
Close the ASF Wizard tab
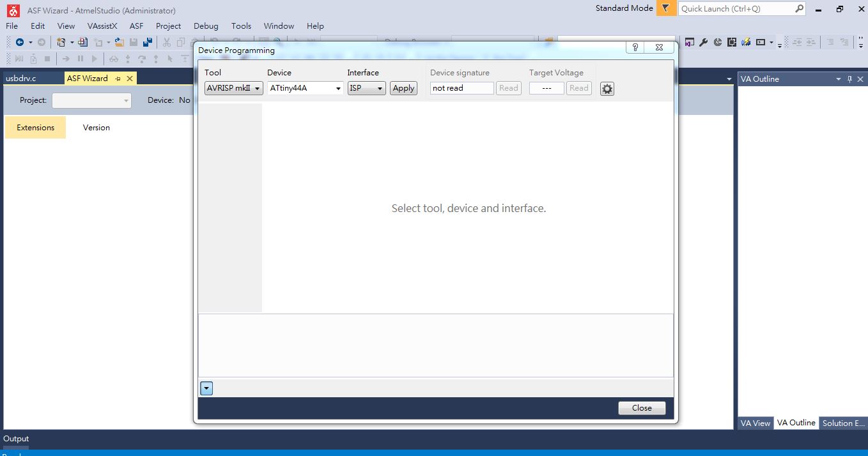pyautogui.click(x=130, y=79)
